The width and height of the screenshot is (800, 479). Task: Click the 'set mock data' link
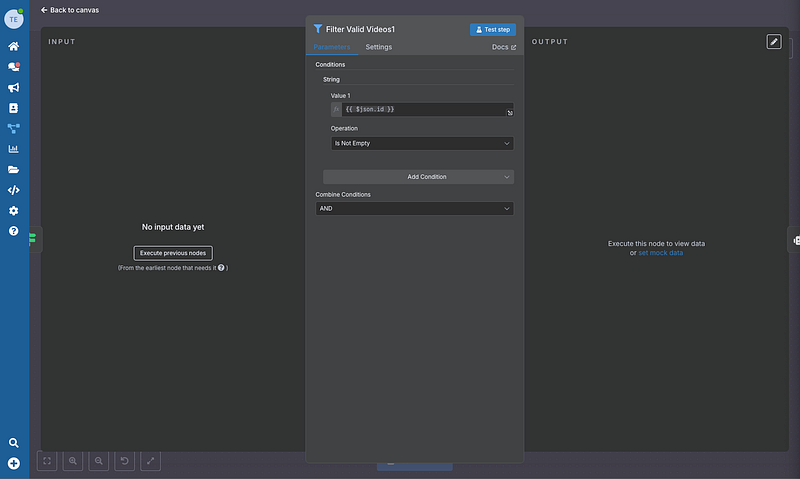660,253
